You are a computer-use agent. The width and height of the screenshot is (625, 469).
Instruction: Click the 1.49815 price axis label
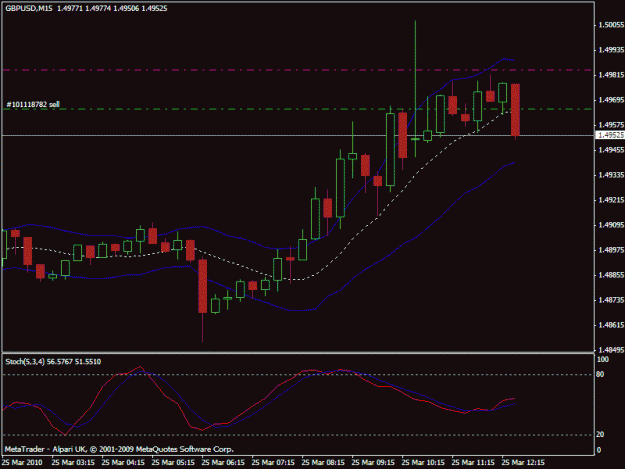611,75
